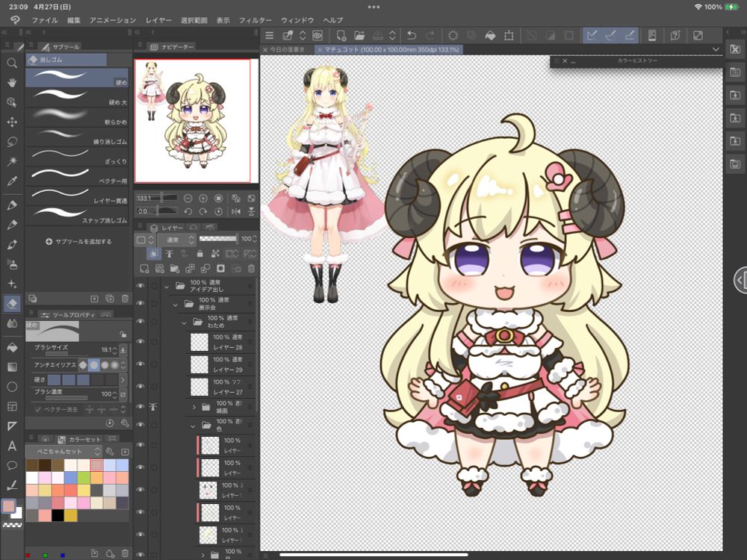Create a new raster layer
The image size is (747, 560).
[x=144, y=269]
